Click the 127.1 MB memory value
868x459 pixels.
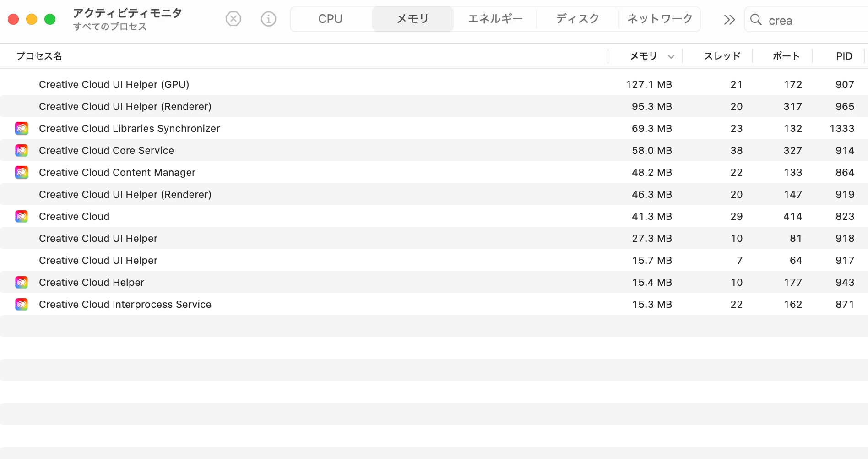point(649,84)
